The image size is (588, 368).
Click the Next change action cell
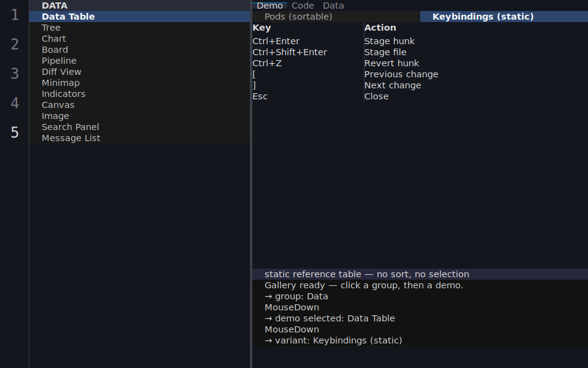point(476,85)
